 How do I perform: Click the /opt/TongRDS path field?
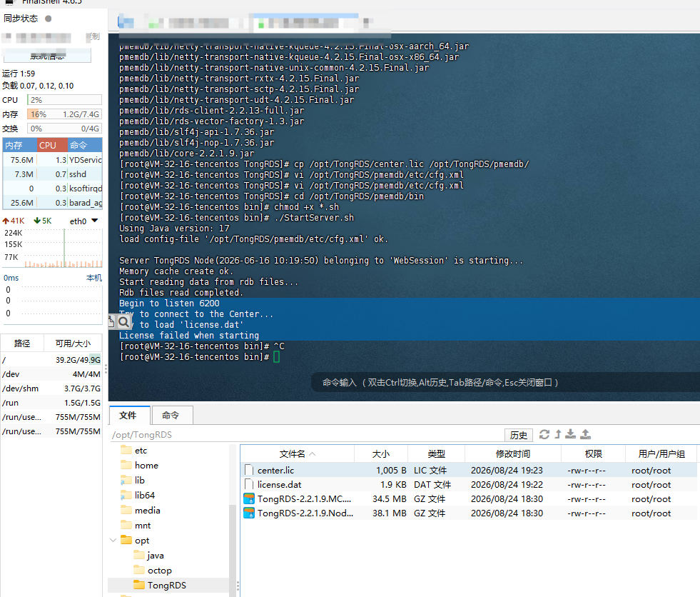pyautogui.click(x=306, y=435)
